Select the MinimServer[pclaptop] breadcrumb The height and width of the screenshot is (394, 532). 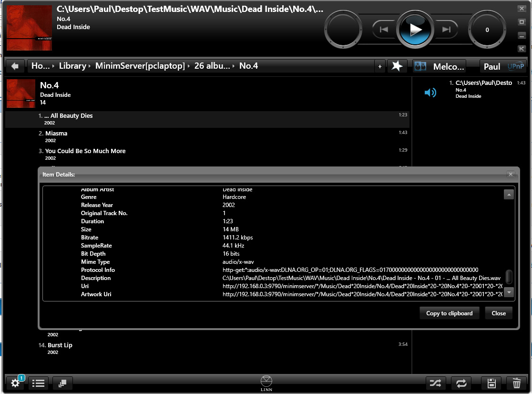point(140,66)
